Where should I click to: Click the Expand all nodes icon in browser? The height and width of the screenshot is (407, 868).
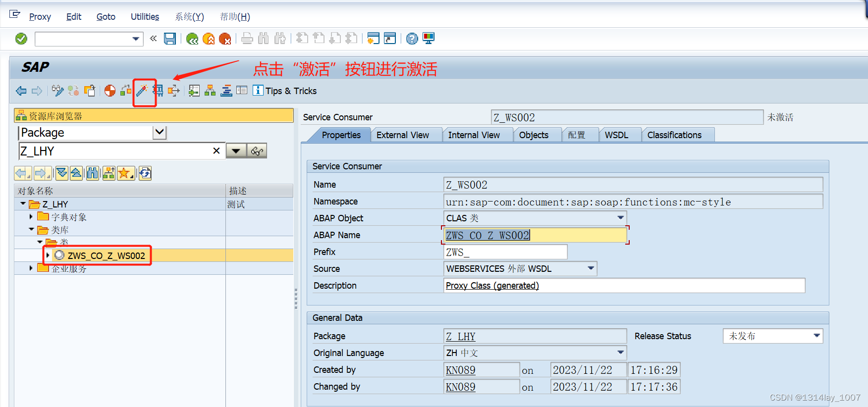[x=62, y=173]
